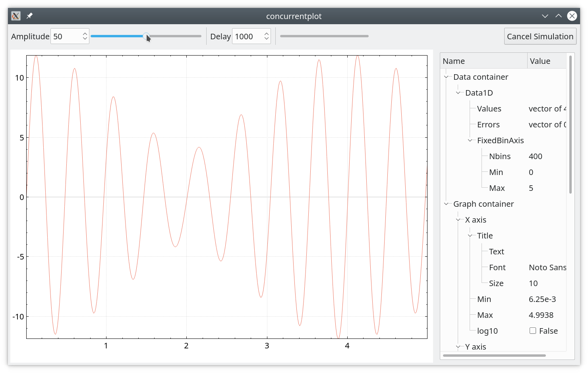Collapse the Y axis node
The image size is (588, 373).
(458, 347)
